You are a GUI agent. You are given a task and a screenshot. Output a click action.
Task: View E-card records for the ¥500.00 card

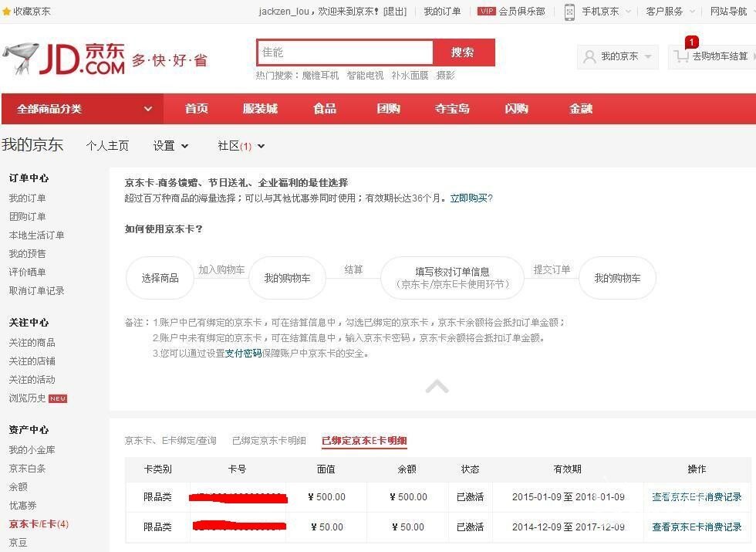pyautogui.click(x=697, y=497)
